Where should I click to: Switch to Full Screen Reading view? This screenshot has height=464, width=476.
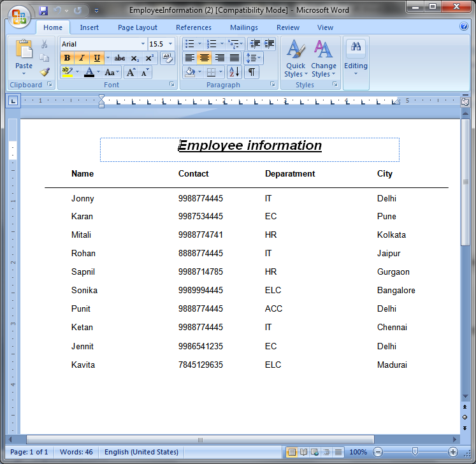click(303, 452)
